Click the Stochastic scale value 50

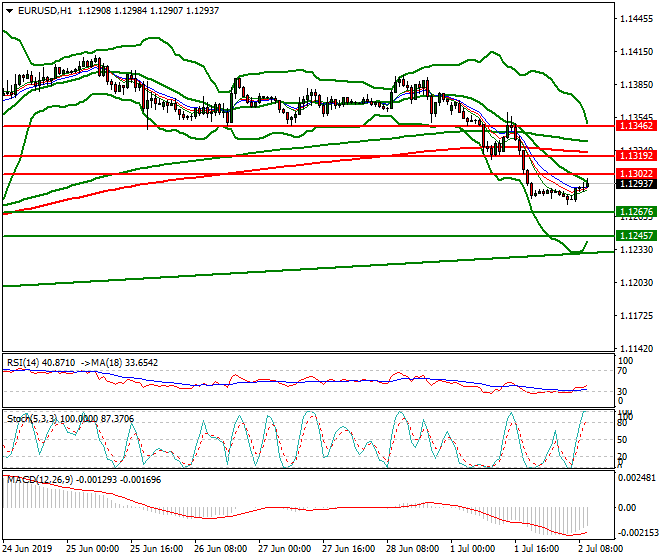click(x=622, y=440)
